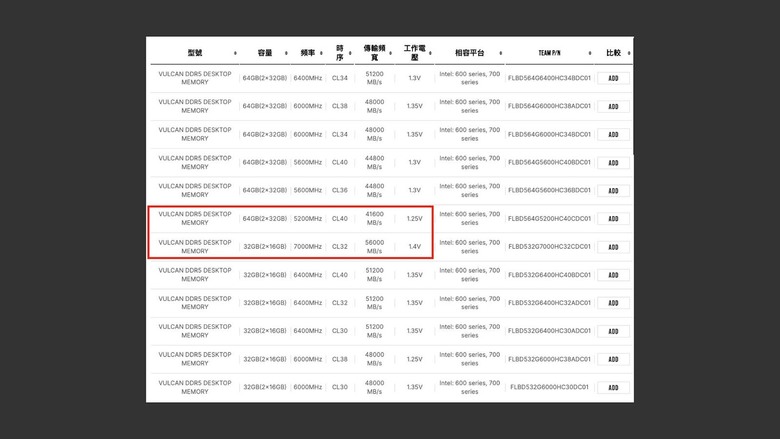Click 51200 MB/s in FLBD564G6400HC34BDC01 row
Viewport: 780px width, 439px height.
point(375,78)
